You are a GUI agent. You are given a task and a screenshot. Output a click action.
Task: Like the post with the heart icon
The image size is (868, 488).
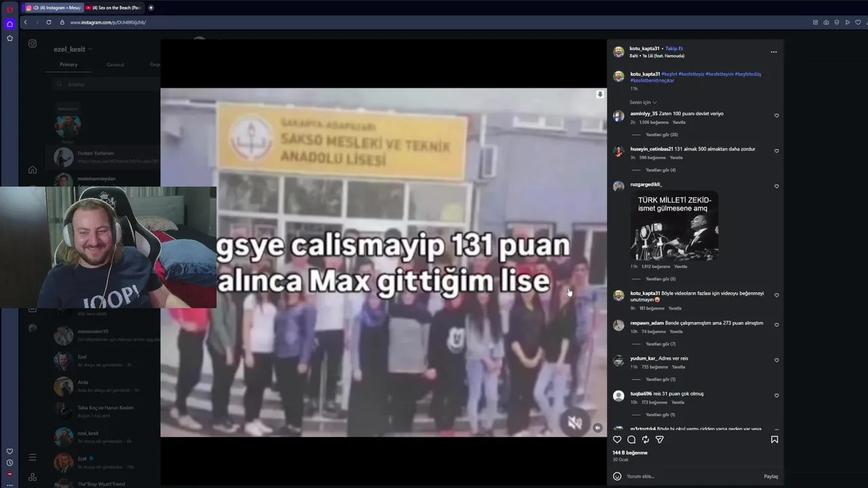pos(617,440)
